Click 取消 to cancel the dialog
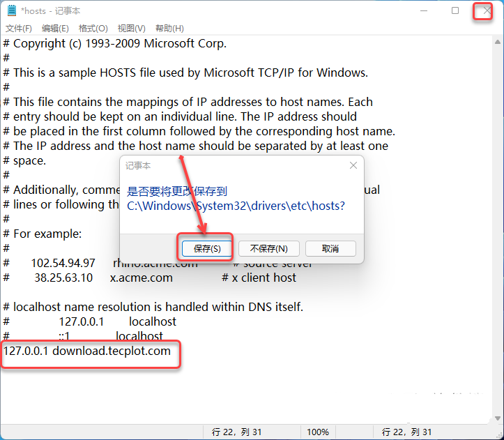The height and width of the screenshot is (440, 504). [330, 249]
